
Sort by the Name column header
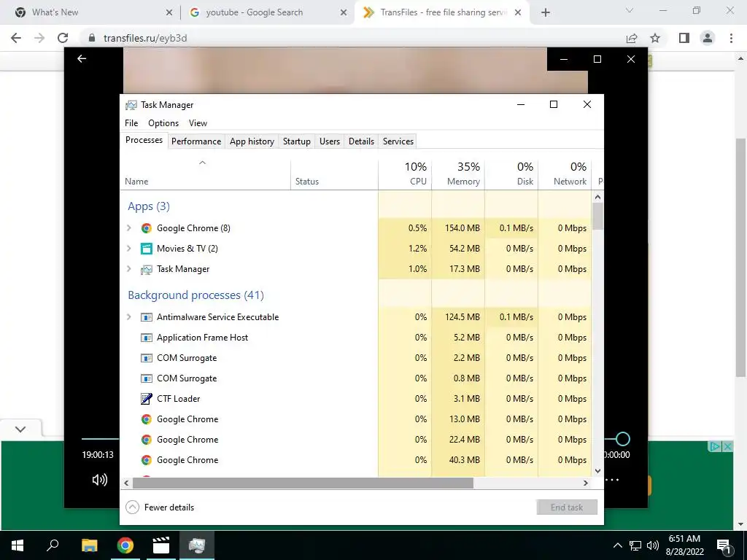coord(205,174)
